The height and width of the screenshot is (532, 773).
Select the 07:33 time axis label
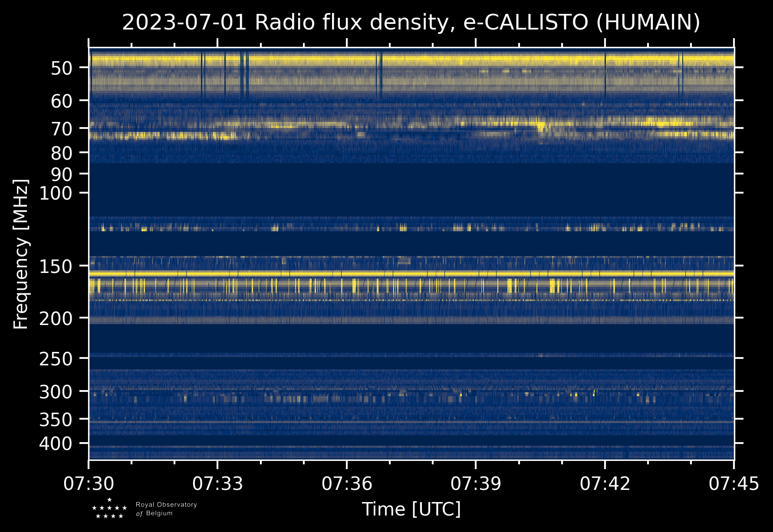217,483
